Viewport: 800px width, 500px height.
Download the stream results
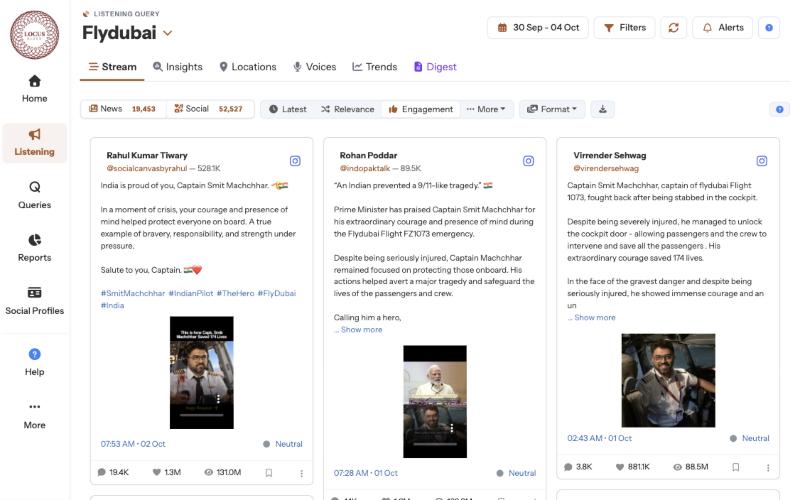coord(603,109)
